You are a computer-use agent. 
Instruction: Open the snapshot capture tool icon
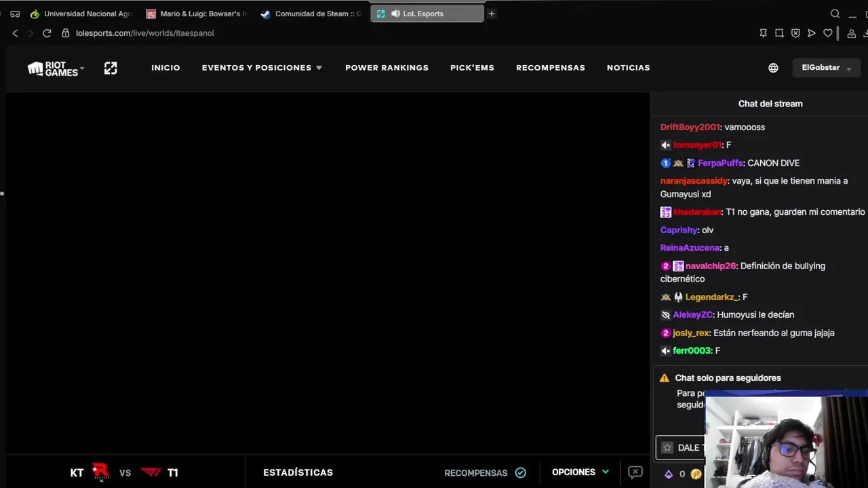pos(779,33)
